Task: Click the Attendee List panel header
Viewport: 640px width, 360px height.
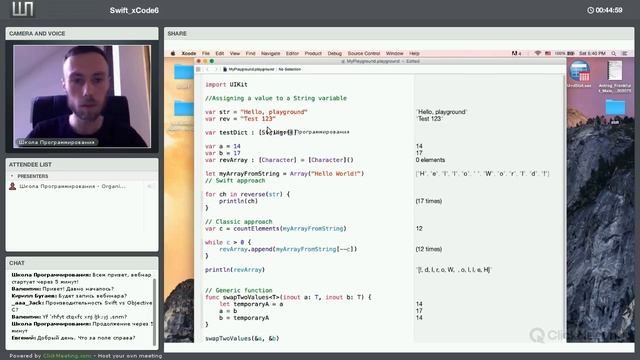Action: 82,164
